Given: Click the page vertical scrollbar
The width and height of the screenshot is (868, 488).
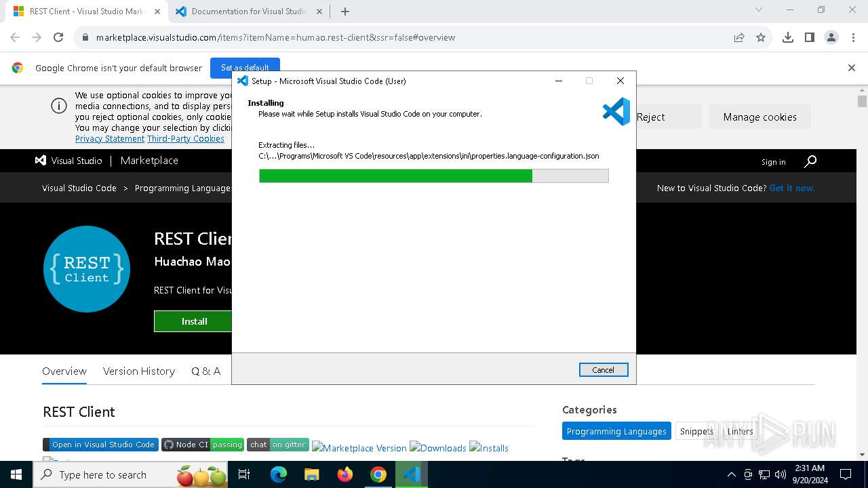Looking at the screenshot, I should coord(862,272).
